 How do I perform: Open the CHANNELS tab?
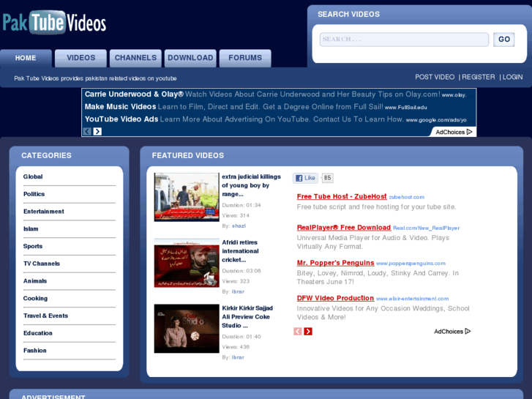(135, 58)
